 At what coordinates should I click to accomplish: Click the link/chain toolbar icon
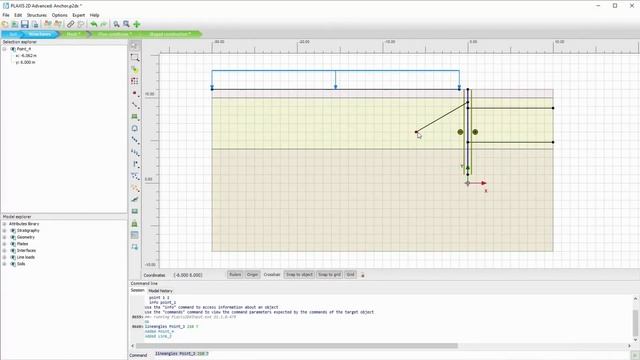point(71,24)
